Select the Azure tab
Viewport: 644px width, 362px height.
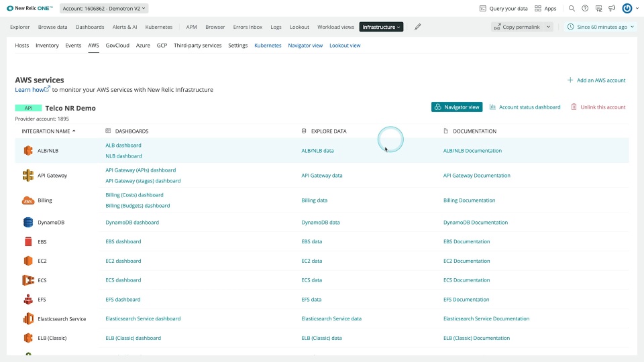click(x=143, y=45)
